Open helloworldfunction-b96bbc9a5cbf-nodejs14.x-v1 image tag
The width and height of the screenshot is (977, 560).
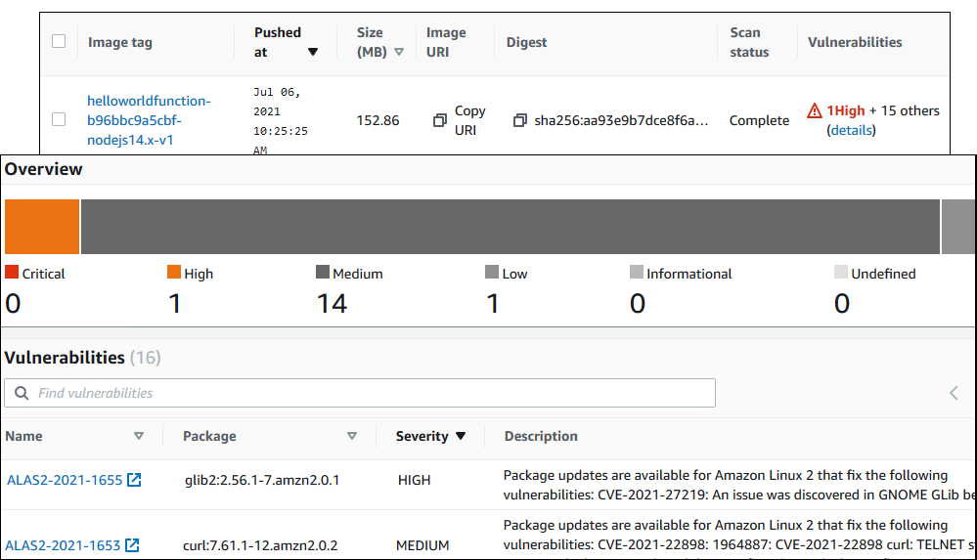click(149, 120)
